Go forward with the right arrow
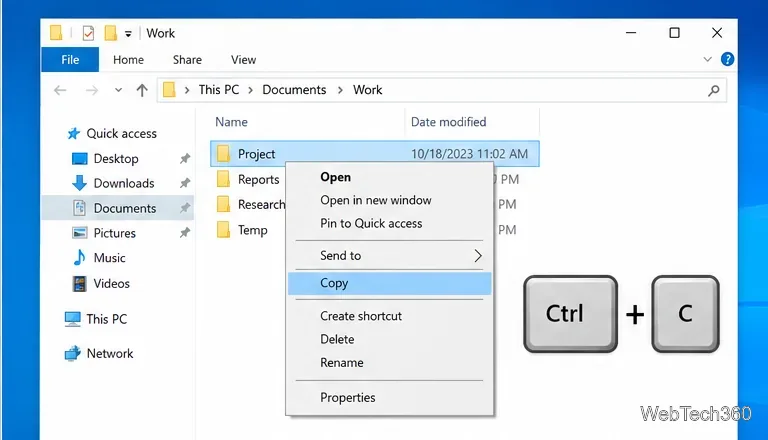This screenshot has width=768, height=440. (92, 90)
